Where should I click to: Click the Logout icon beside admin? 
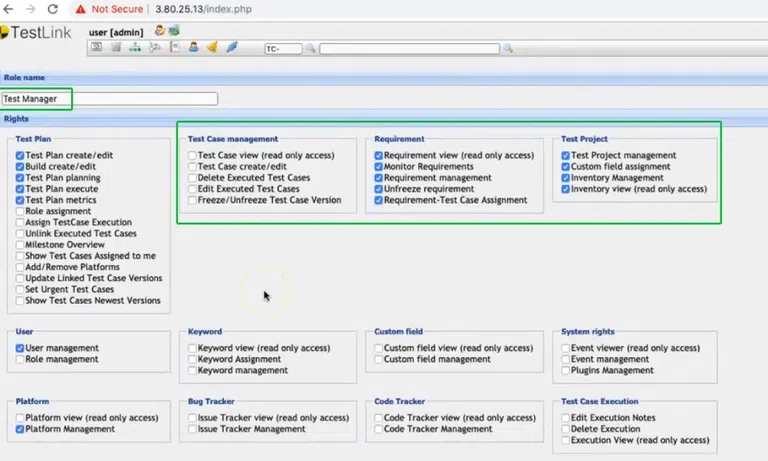click(174, 30)
